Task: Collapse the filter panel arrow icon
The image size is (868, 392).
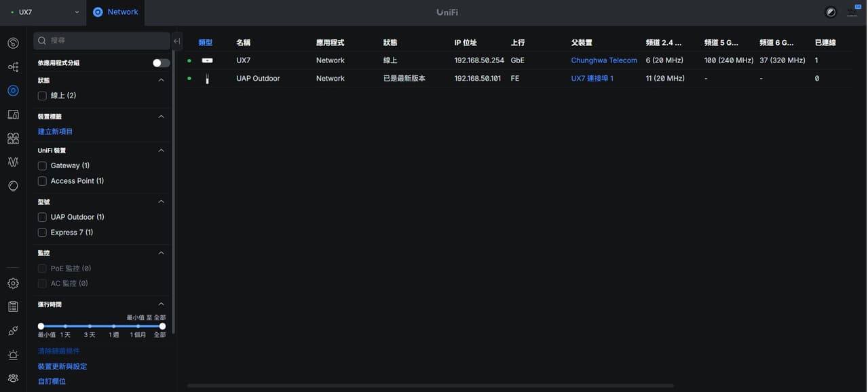Action: (177, 41)
